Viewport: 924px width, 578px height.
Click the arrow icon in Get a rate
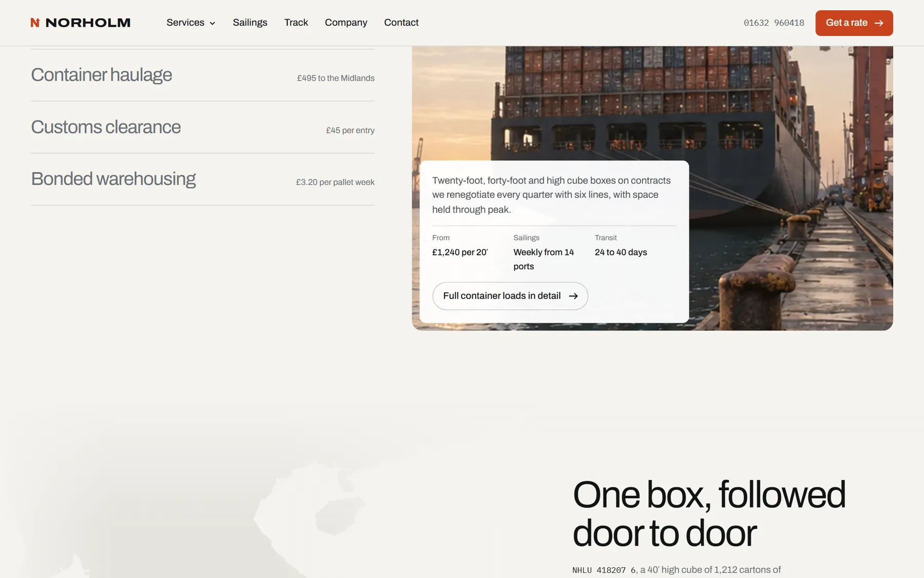pyautogui.click(x=879, y=23)
